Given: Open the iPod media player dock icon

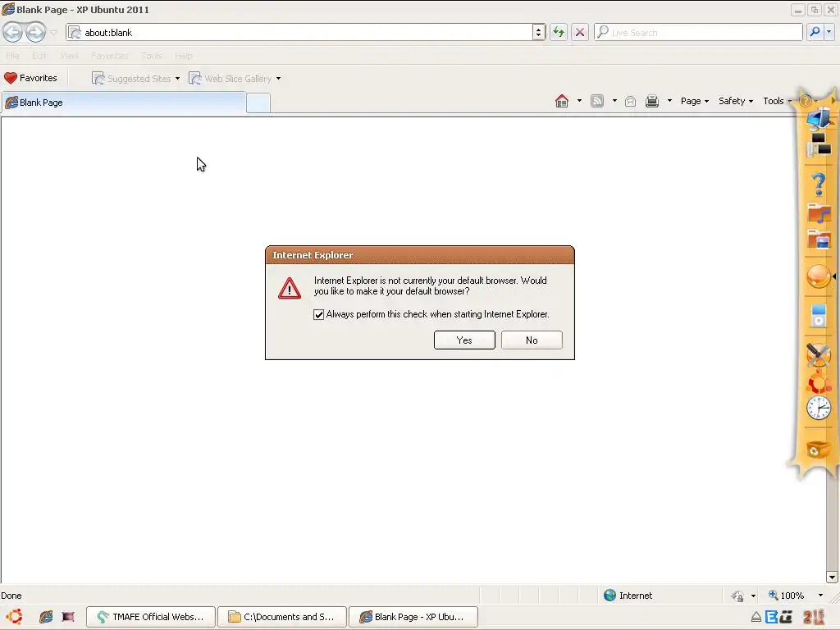Looking at the screenshot, I should point(818,316).
